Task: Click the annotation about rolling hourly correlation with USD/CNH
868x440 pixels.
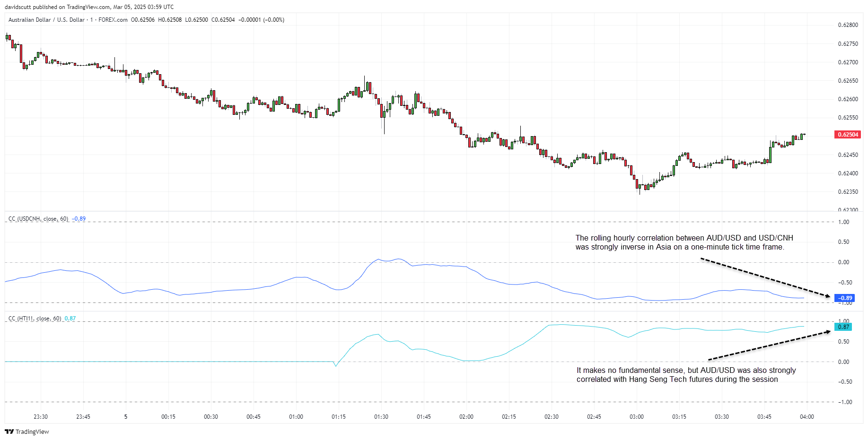Action: coord(684,242)
